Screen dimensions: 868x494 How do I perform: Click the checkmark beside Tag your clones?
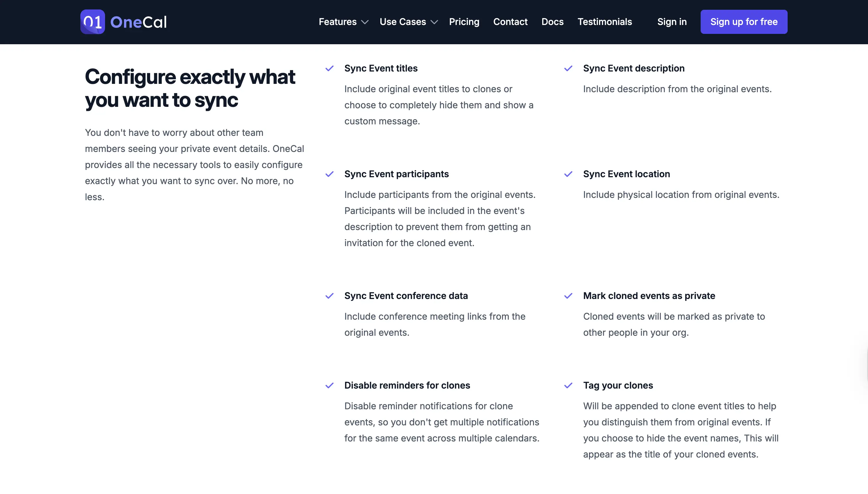coord(568,386)
